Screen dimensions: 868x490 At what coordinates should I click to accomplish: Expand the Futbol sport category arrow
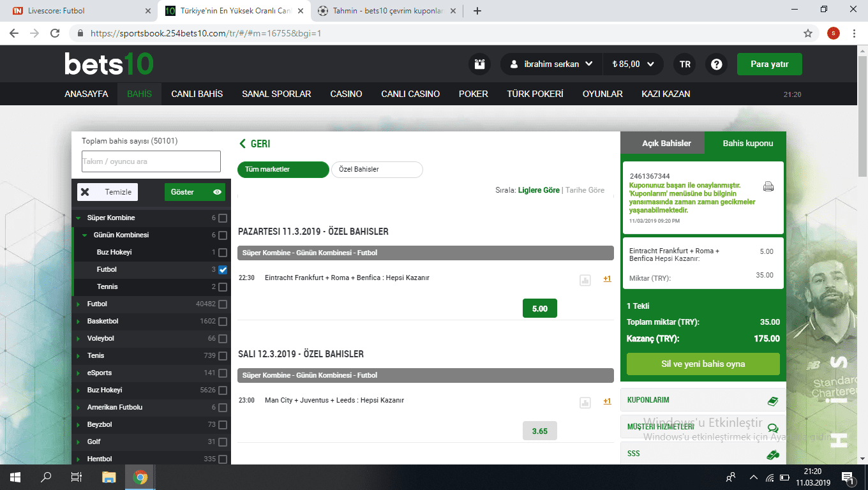[78, 304]
